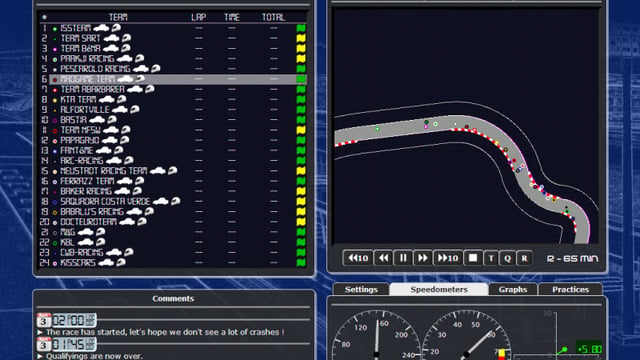The width and height of the screenshot is (640, 360).
Task: Pause the race replay
Action: pyautogui.click(x=403, y=258)
